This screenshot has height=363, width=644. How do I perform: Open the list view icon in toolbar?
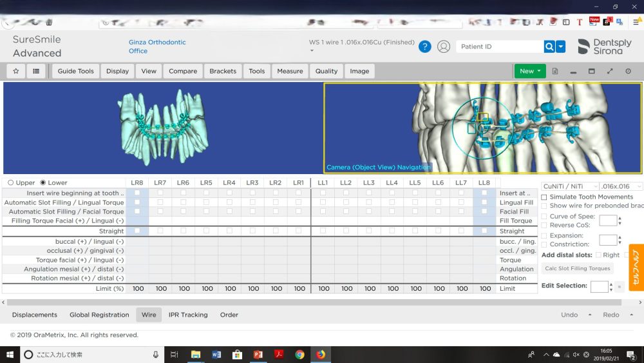36,71
